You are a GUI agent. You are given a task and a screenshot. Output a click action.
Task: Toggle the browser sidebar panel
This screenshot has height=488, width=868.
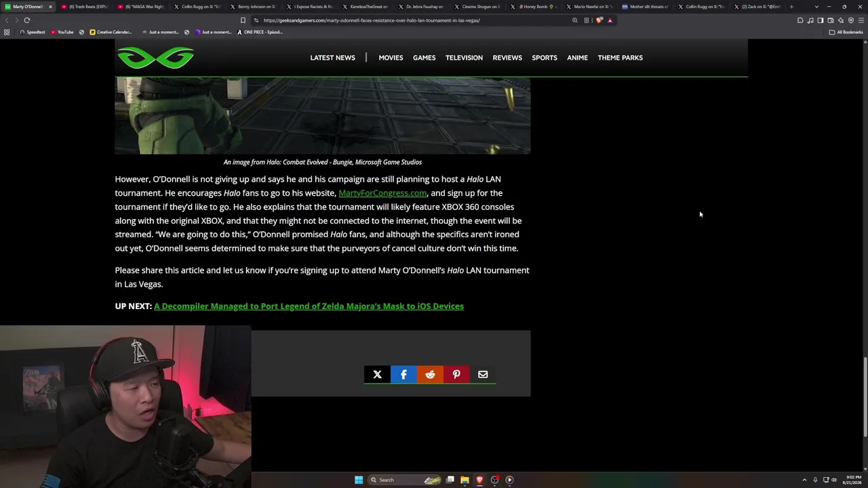coord(821,20)
